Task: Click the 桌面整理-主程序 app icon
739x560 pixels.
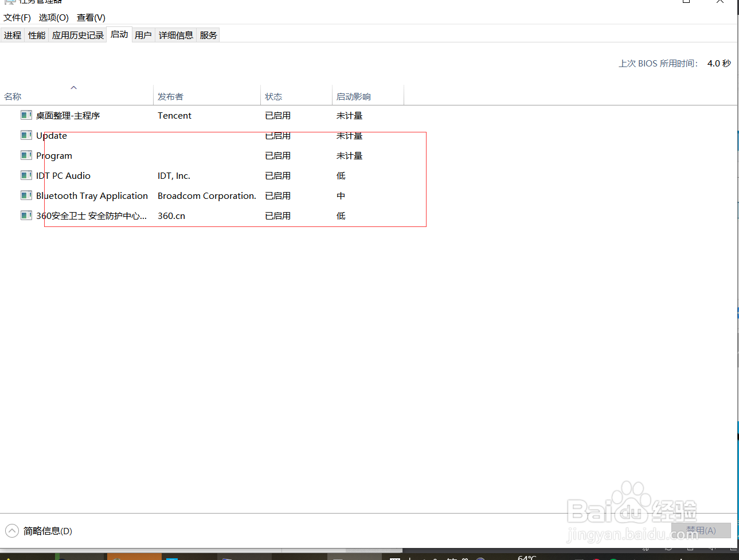Action: tap(26, 115)
